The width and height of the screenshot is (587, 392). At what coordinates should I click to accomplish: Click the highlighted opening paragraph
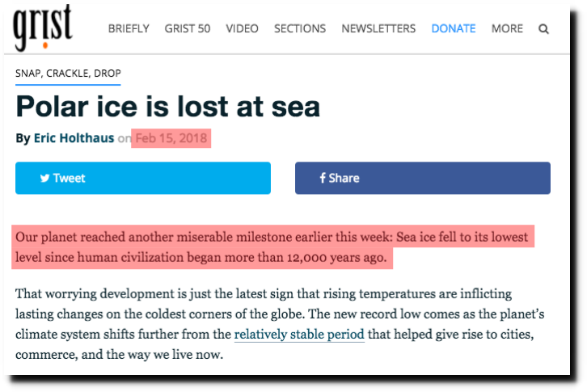click(272, 247)
